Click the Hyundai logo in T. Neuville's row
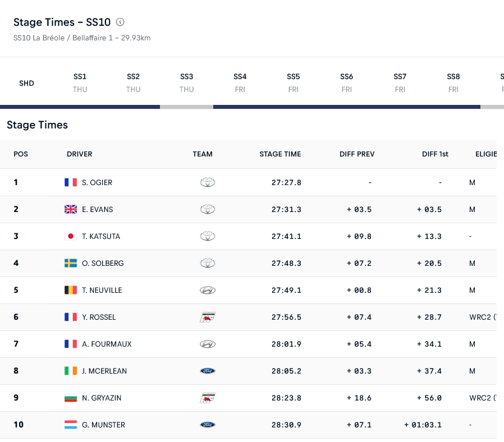Viewport: 504px width, 442px height. (x=208, y=290)
